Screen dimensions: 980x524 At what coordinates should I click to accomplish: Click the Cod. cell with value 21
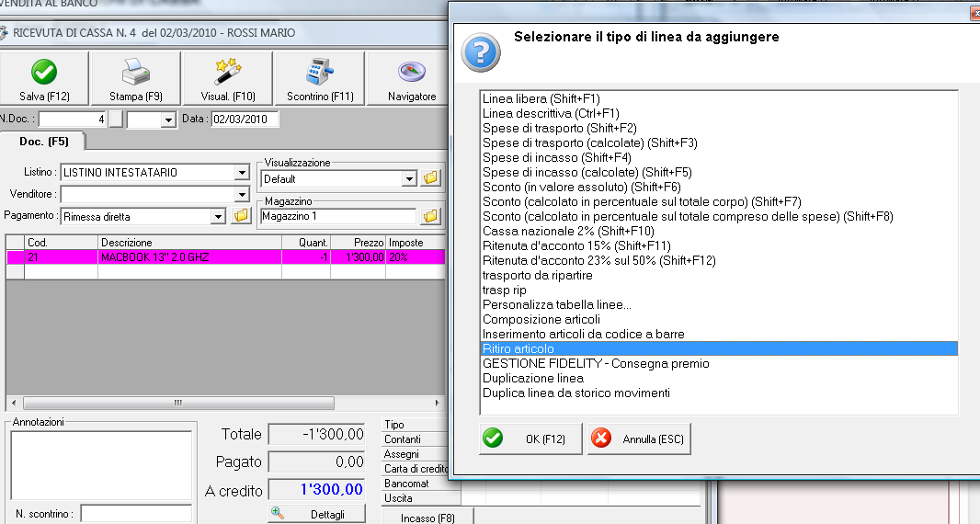tap(62, 257)
